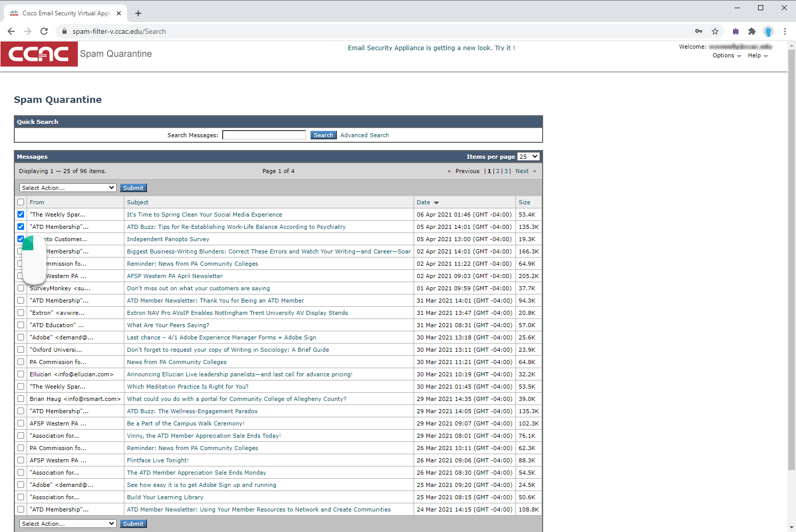Screen dimensions: 796x532
Task: Click the purple extension icon in the toolbar
Action: pyautogui.click(x=736, y=31)
